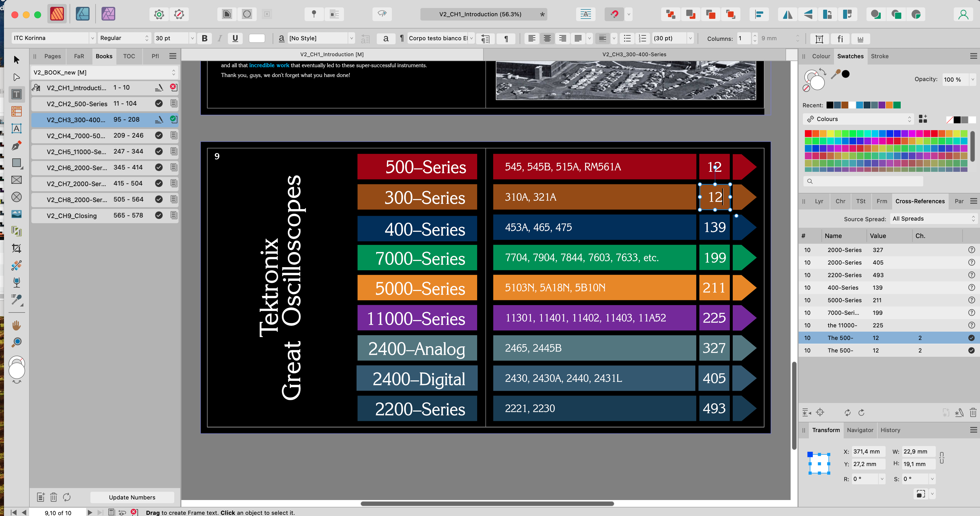
Task: Click the swatches search field
Action: pos(864,181)
